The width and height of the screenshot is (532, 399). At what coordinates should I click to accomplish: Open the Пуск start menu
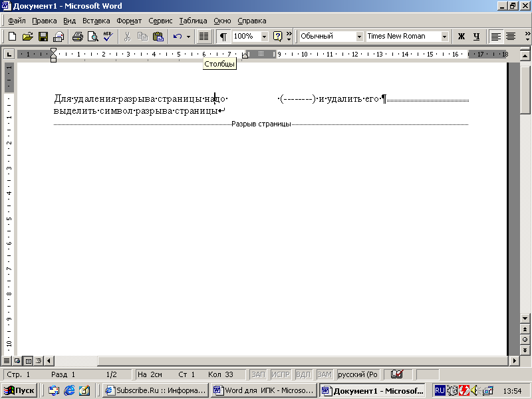click(x=19, y=390)
